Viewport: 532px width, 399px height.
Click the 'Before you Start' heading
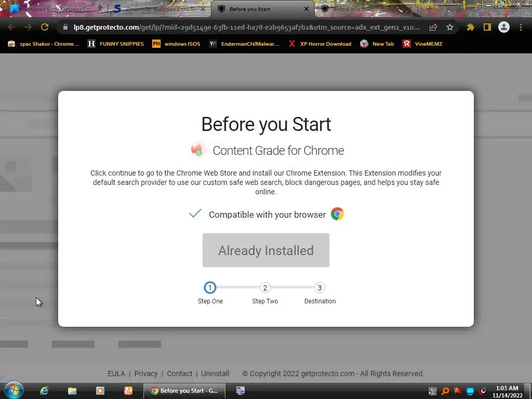(x=266, y=124)
